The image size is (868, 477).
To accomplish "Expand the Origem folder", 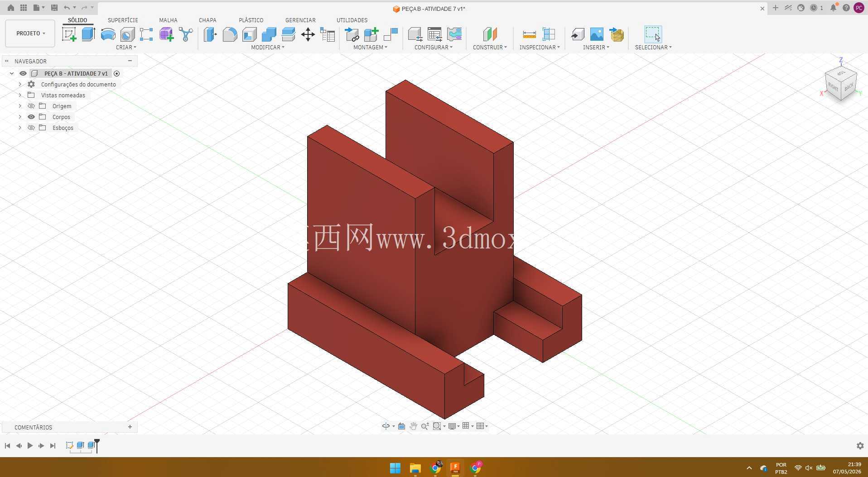I will (20, 106).
